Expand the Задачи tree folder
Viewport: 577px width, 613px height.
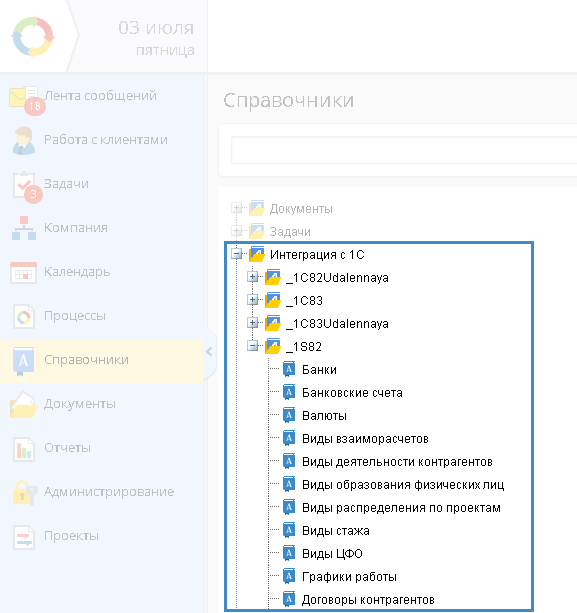236,231
